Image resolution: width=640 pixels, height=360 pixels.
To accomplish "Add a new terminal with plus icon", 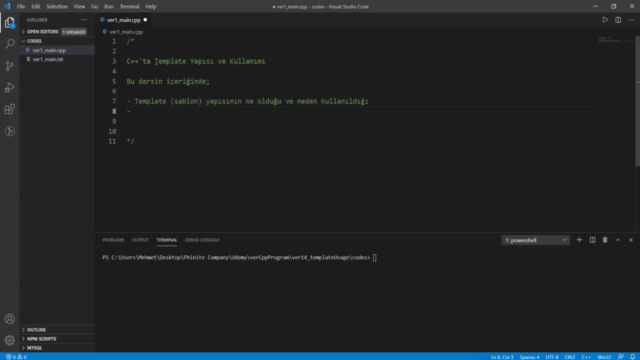I will (x=579, y=240).
